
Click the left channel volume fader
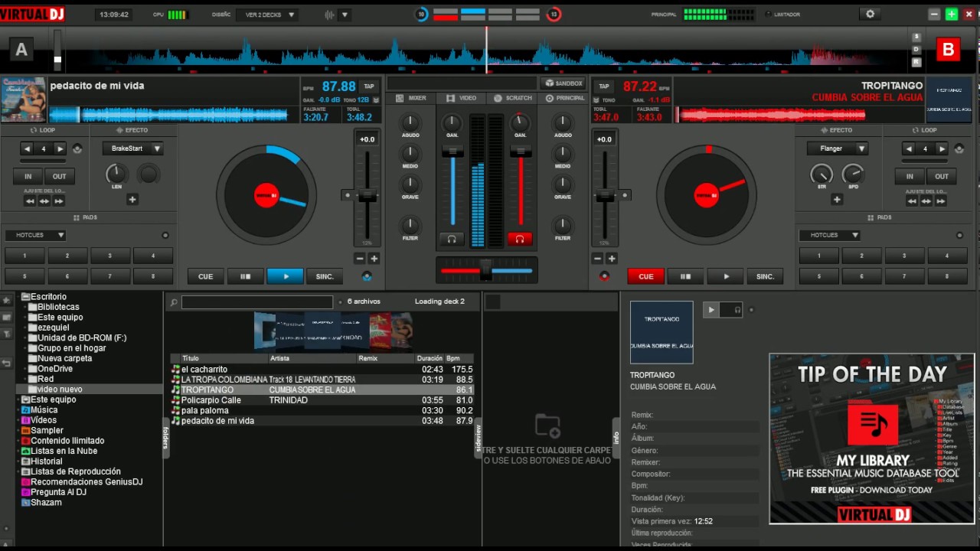click(x=452, y=151)
